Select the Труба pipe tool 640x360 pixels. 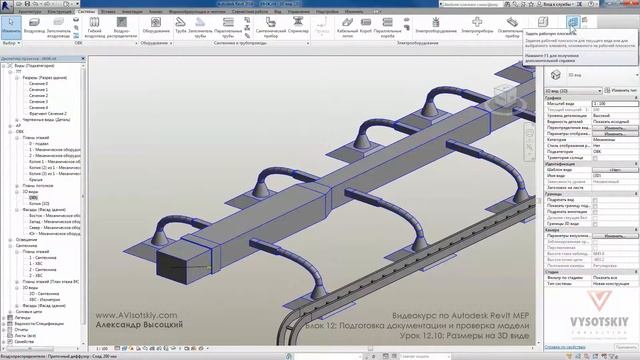(x=180, y=25)
